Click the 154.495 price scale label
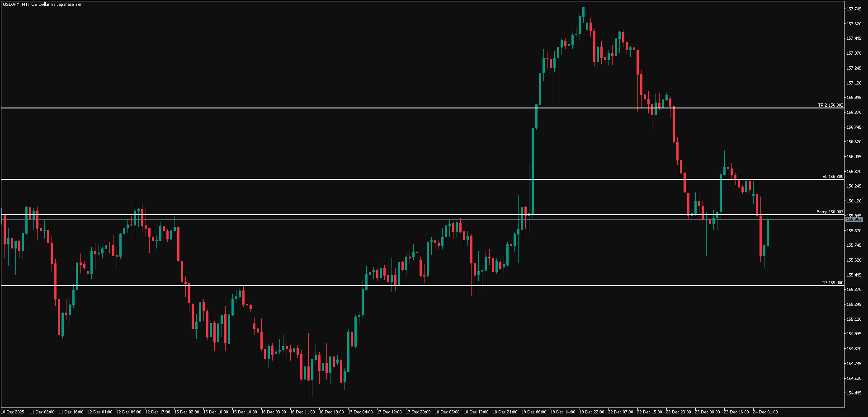Image resolution: width=868 pixels, height=417 pixels. point(854,393)
